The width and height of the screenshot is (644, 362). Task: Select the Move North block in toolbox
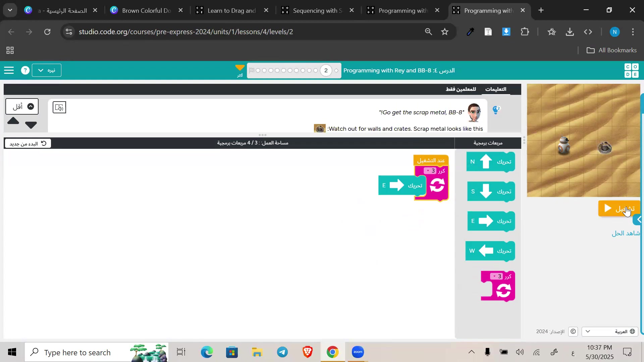(x=491, y=162)
